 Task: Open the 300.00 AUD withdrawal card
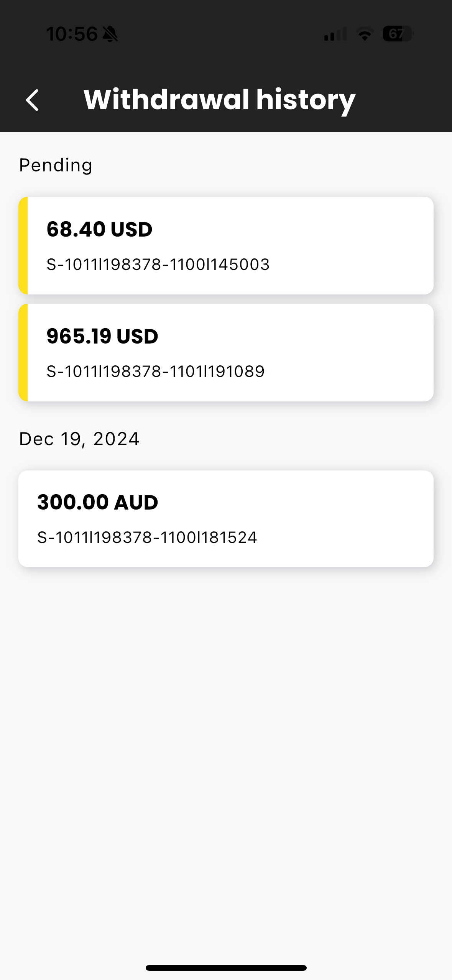[226, 519]
